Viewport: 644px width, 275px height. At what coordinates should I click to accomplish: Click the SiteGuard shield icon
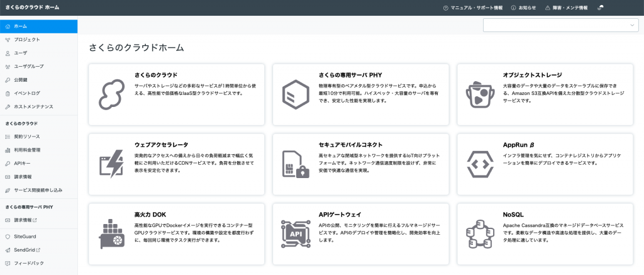tap(8, 237)
